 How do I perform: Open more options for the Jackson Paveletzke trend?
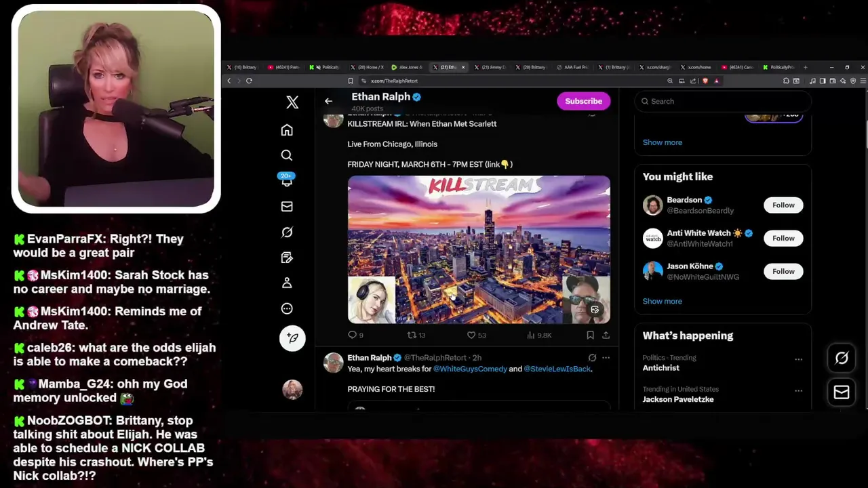tap(798, 390)
